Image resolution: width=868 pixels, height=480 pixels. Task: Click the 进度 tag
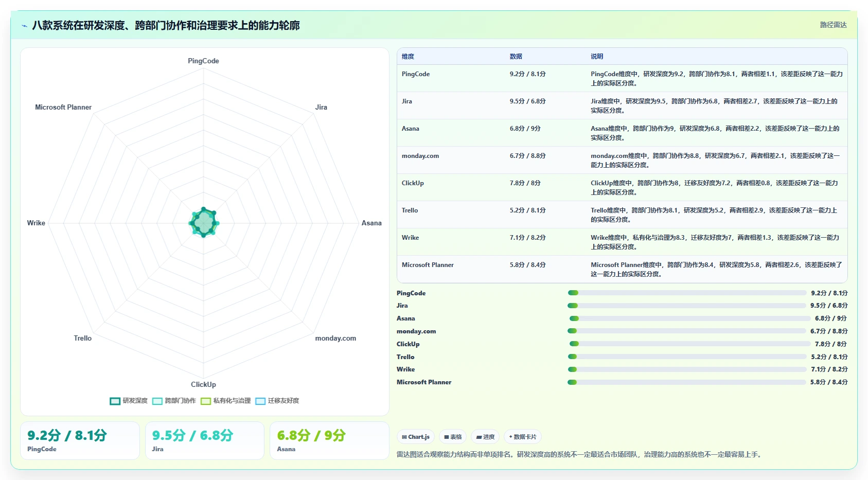[x=485, y=437]
